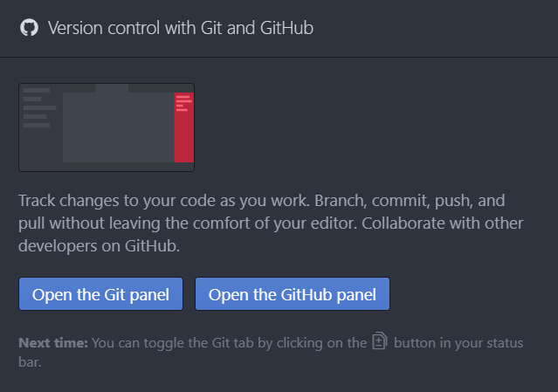Image resolution: width=558 pixels, height=392 pixels.
Task: Click the hint text about toggling the Git tab
Action: coord(229,342)
